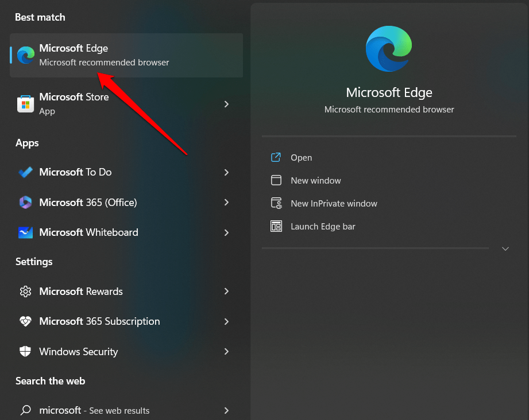The width and height of the screenshot is (529, 420).
Task: Expand the Microsoft To Do chevron
Action: coord(226,172)
